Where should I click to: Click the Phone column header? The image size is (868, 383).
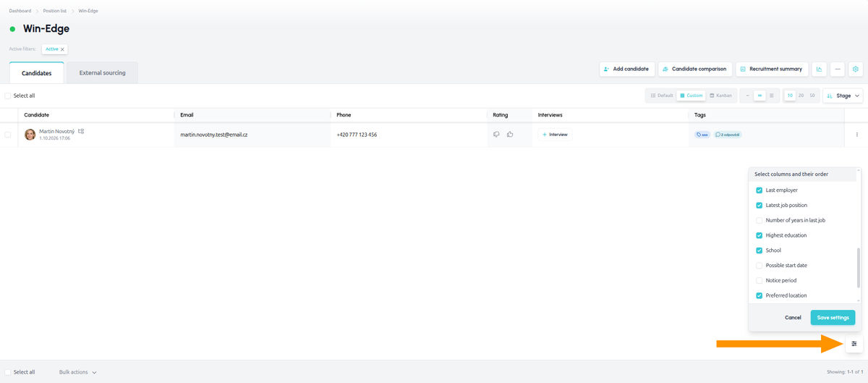point(344,114)
